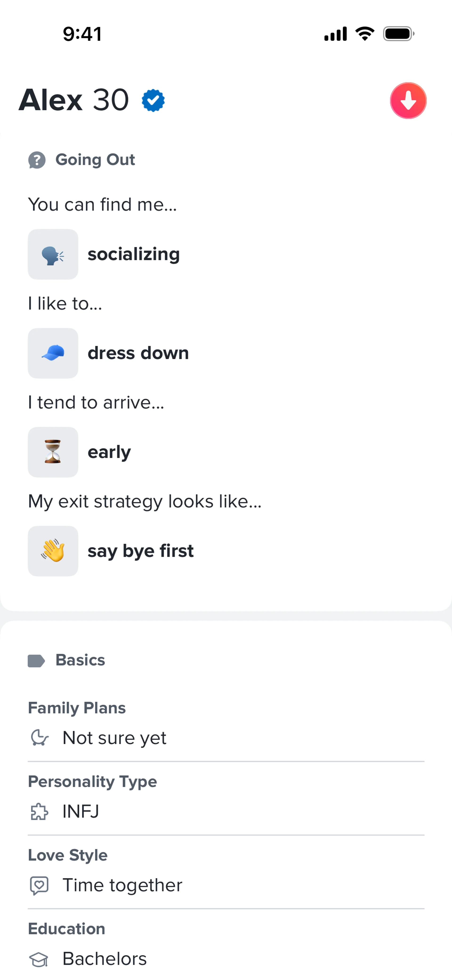Image resolution: width=452 pixels, height=980 pixels.
Task: Tap the waving hand emoji icon
Action: pos(53,551)
